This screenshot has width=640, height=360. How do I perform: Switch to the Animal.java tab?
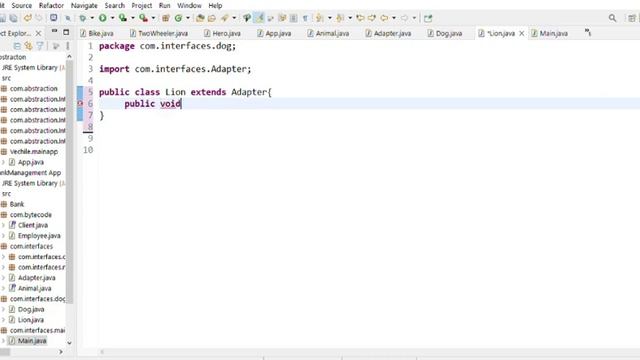coord(328,33)
